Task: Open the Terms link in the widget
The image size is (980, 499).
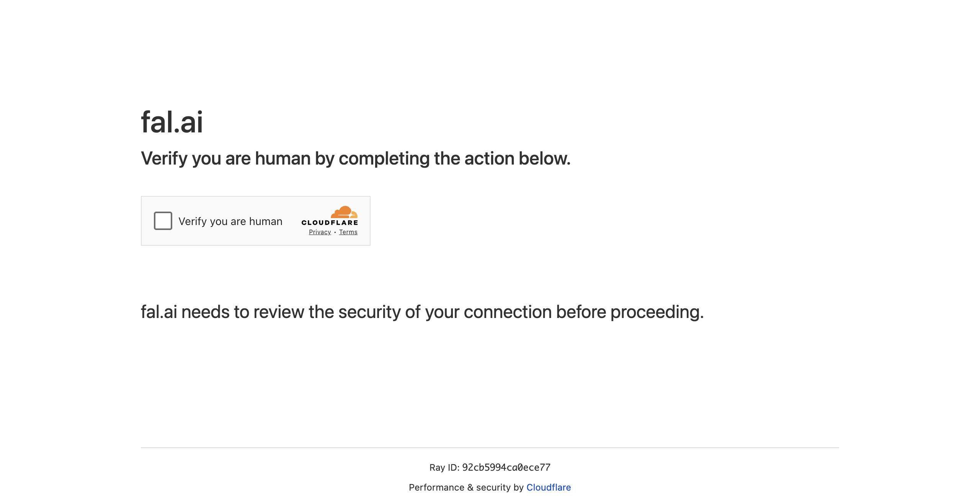Action: (348, 232)
